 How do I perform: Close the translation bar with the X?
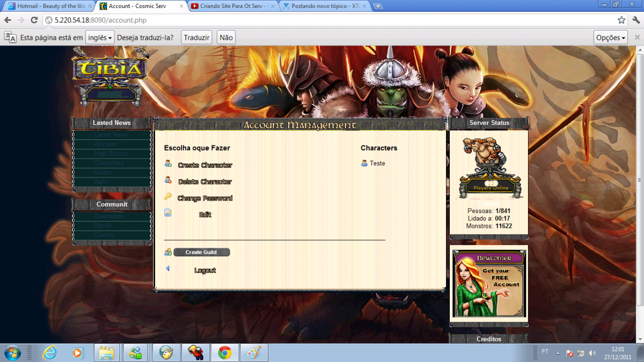click(x=637, y=38)
